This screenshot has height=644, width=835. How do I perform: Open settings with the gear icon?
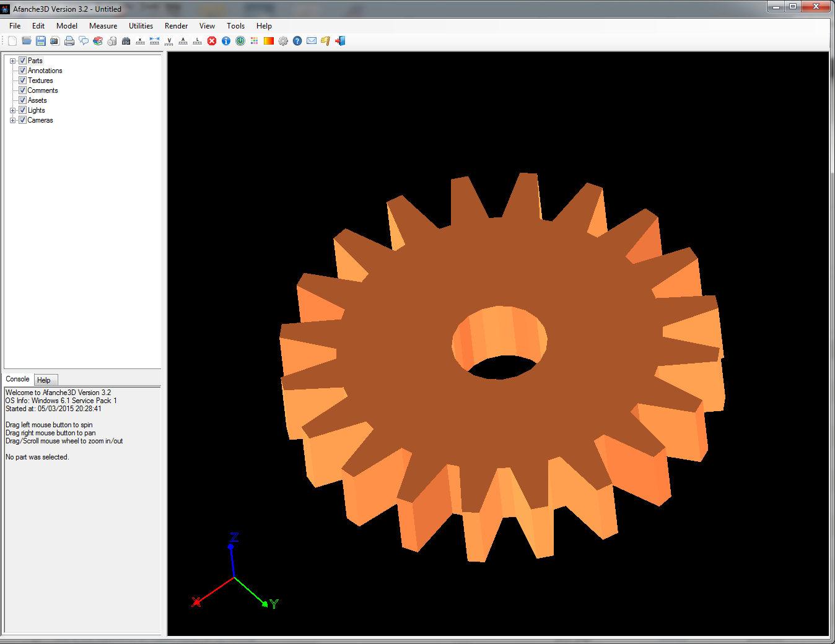coord(283,41)
